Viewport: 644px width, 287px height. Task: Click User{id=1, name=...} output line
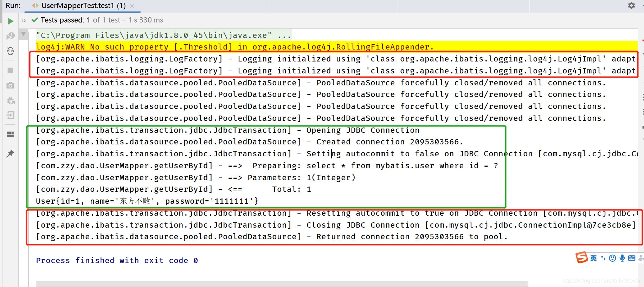(147, 201)
